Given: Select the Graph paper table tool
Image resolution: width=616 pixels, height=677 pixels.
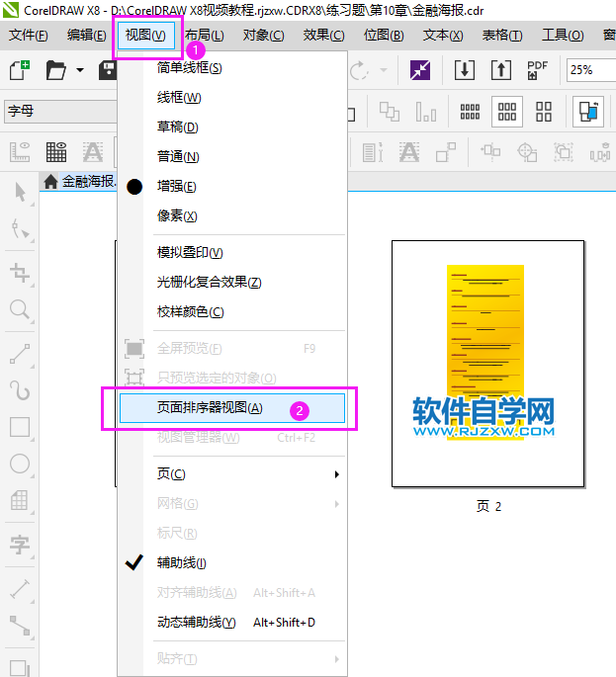Looking at the screenshot, I should (20, 500).
